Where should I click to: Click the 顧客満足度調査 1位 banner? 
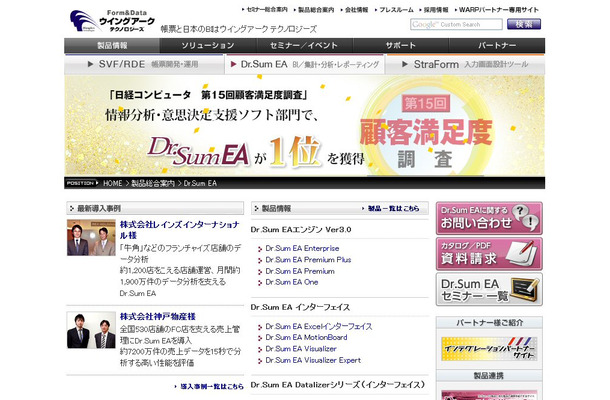305,126
